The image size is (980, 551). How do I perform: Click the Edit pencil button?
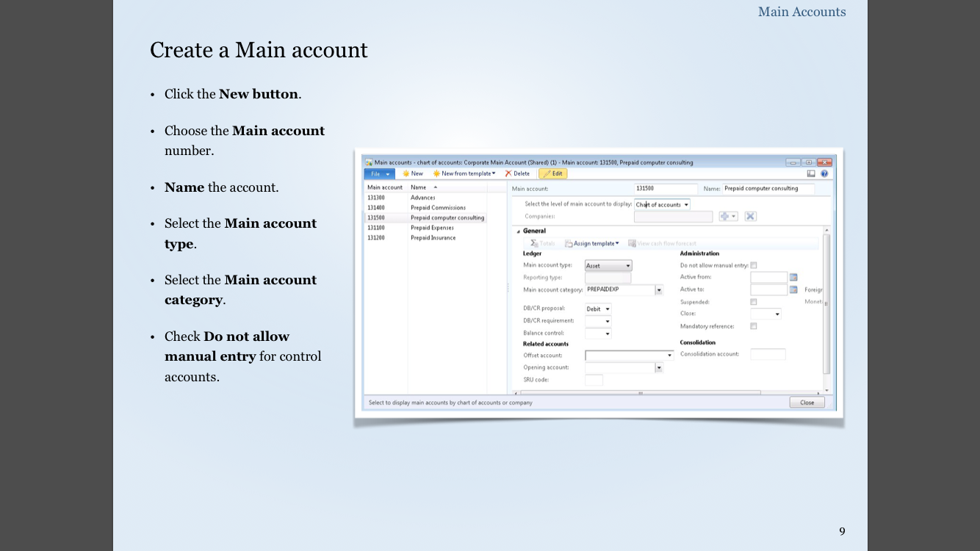tap(552, 173)
